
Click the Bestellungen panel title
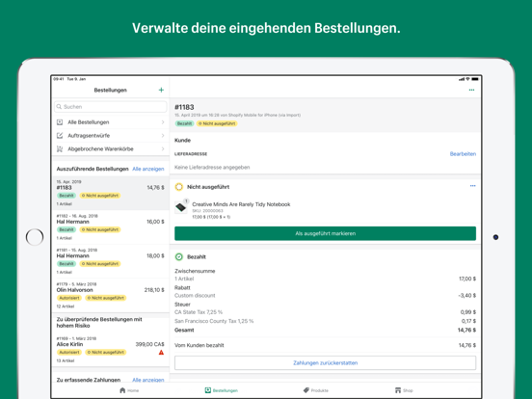[x=110, y=90]
